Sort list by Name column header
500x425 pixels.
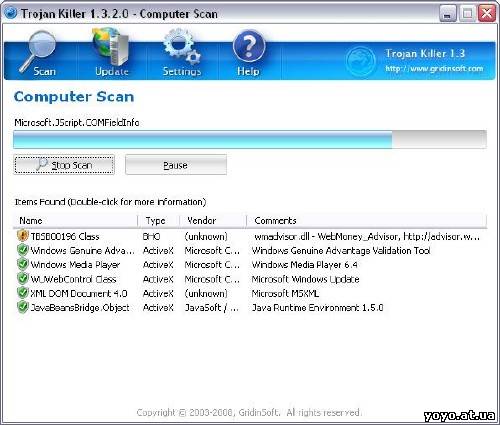point(76,221)
